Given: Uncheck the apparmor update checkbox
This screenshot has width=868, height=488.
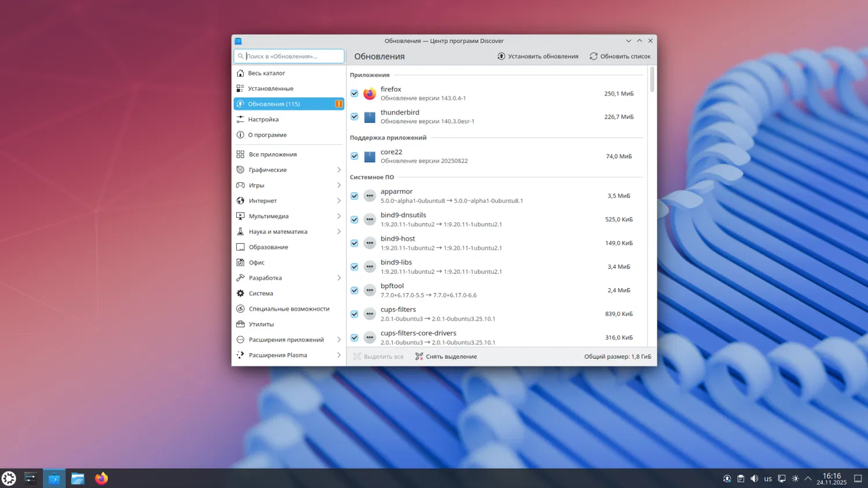Looking at the screenshot, I should (355, 196).
